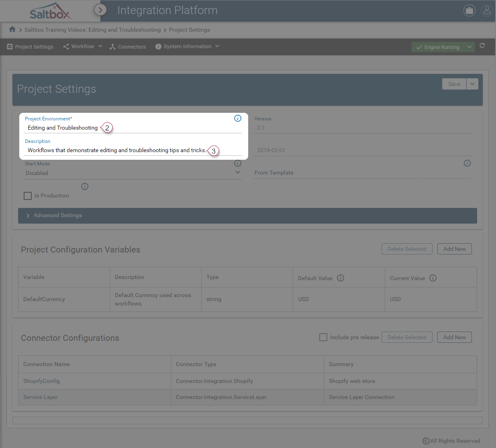
Task: Click Project Settings breadcrumb link
Action: (x=190, y=30)
